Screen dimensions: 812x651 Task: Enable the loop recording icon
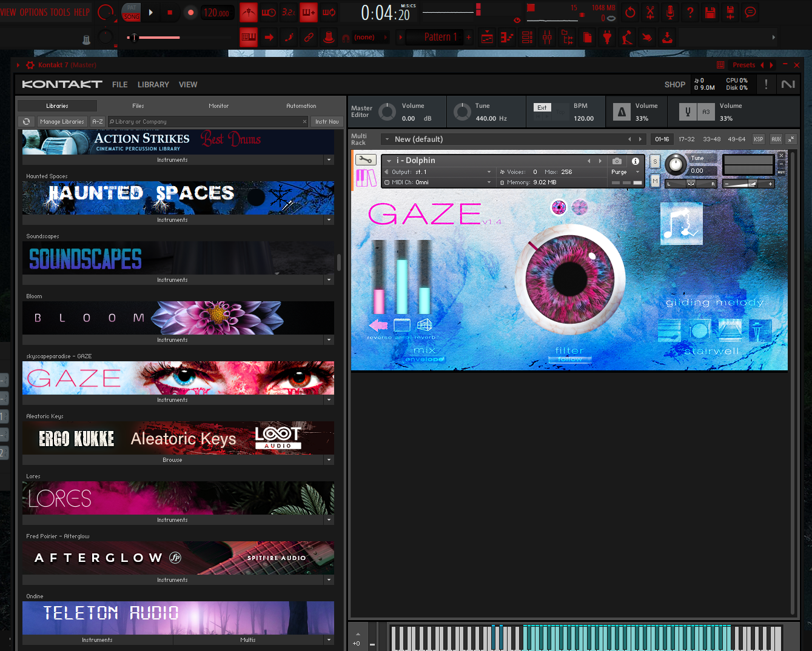click(329, 12)
